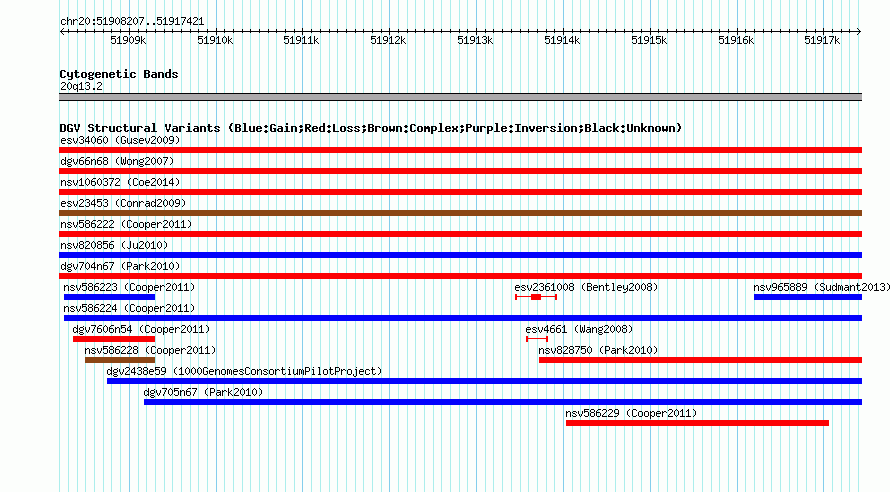Click the red nsv586222 loss bar
Screen dimensions: 890x492
[460, 234]
